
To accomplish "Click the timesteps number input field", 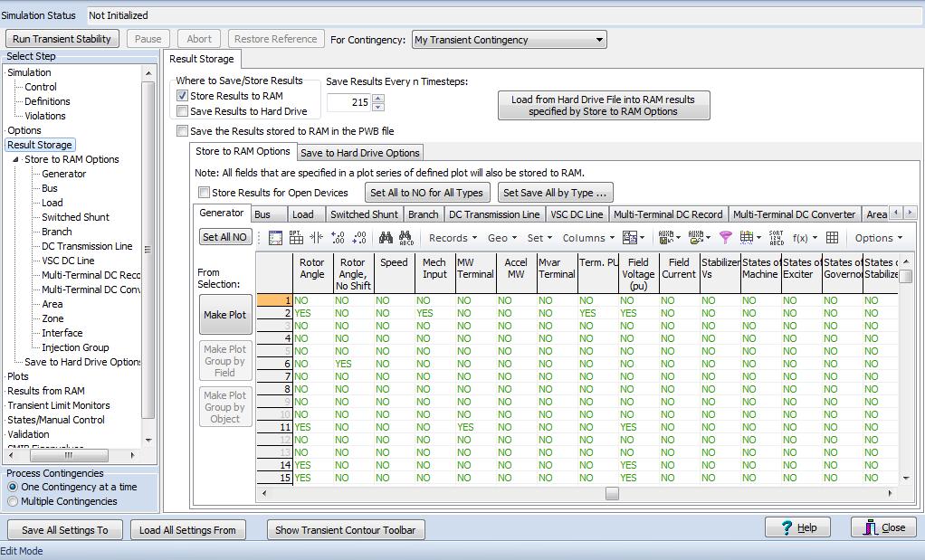I will tap(349, 102).
